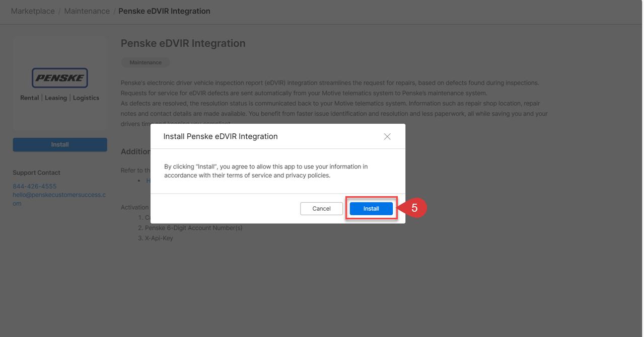Click the terms of service agreement text
The height and width of the screenshot is (337, 644).
(266, 171)
